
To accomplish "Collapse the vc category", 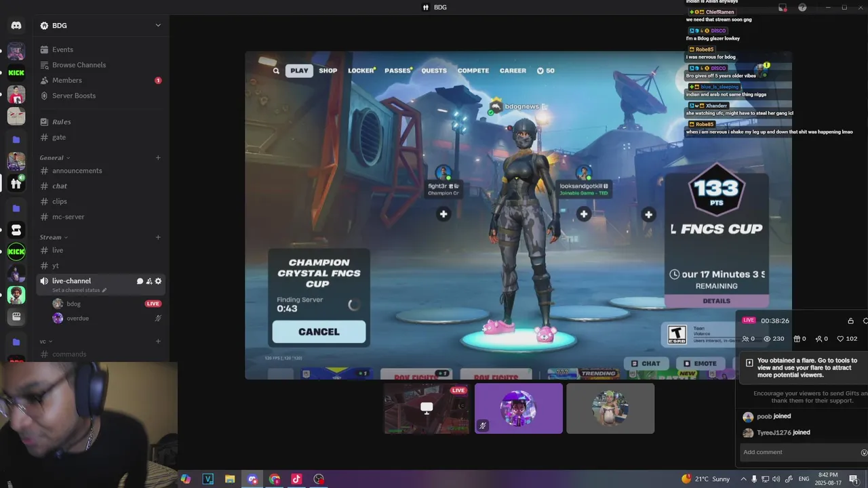I will point(46,342).
